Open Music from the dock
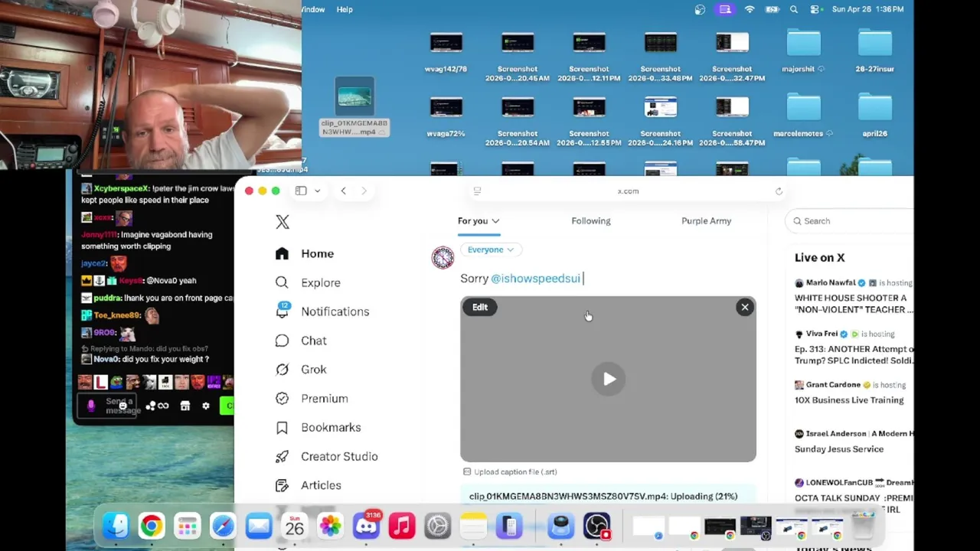980x551 pixels. pos(402,526)
